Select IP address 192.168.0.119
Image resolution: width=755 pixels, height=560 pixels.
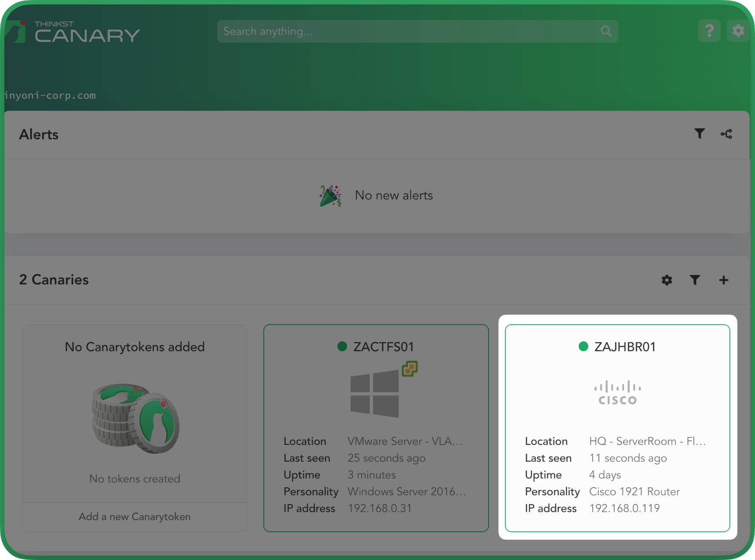pyautogui.click(x=624, y=508)
